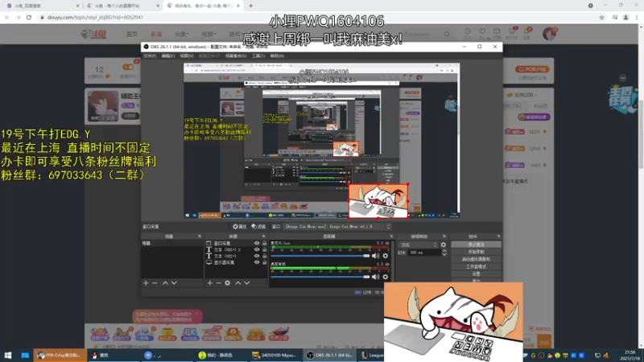The height and width of the screenshot is (362, 644).
Task: Bookmark this page with the star icon
Action: tap(601, 17)
